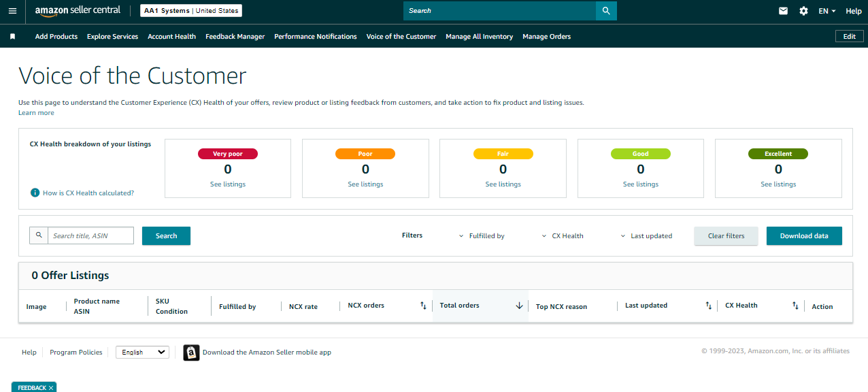
Task: Click the orange Poor badge
Action: pyautogui.click(x=365, y=154)
